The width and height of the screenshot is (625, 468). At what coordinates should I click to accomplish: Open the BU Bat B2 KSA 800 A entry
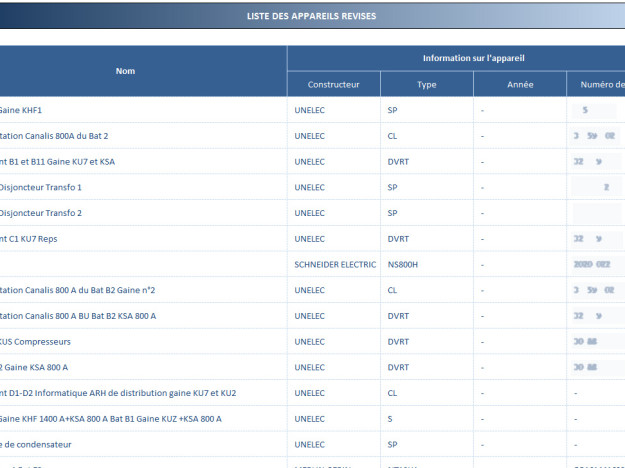78,316
